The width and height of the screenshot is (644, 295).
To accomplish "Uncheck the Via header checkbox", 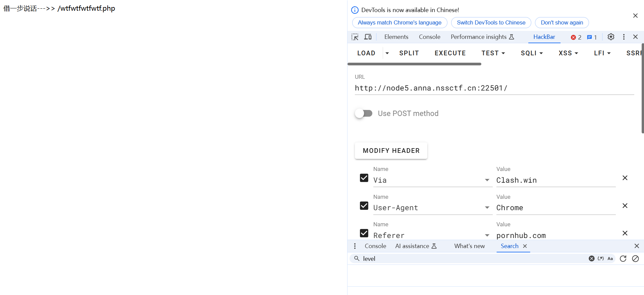I will (364, 178).
